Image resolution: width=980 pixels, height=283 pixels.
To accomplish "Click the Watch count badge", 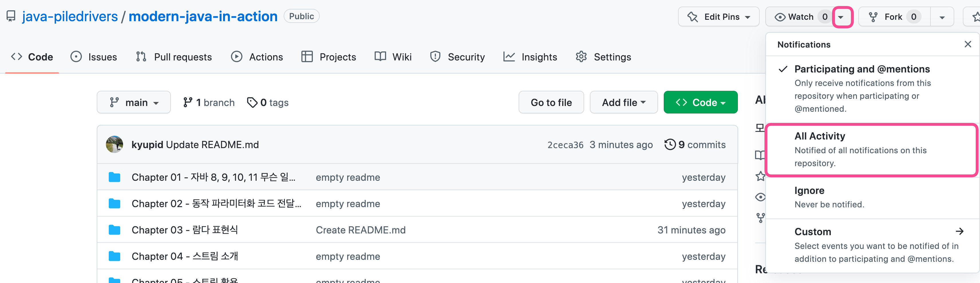I will click(825, 17).
